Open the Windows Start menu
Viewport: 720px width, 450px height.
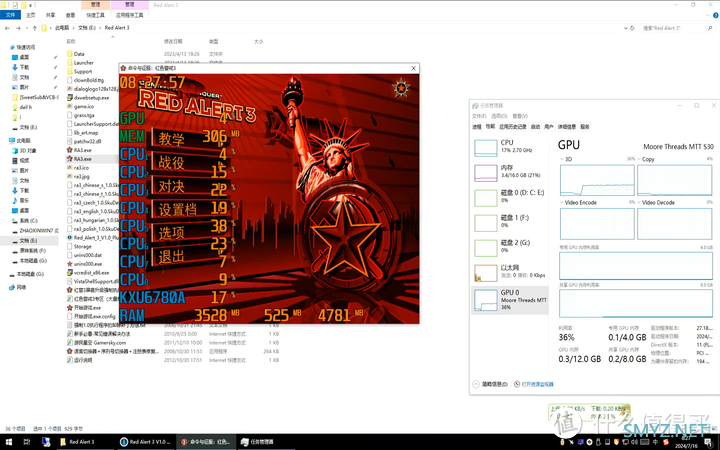(8, 442)
